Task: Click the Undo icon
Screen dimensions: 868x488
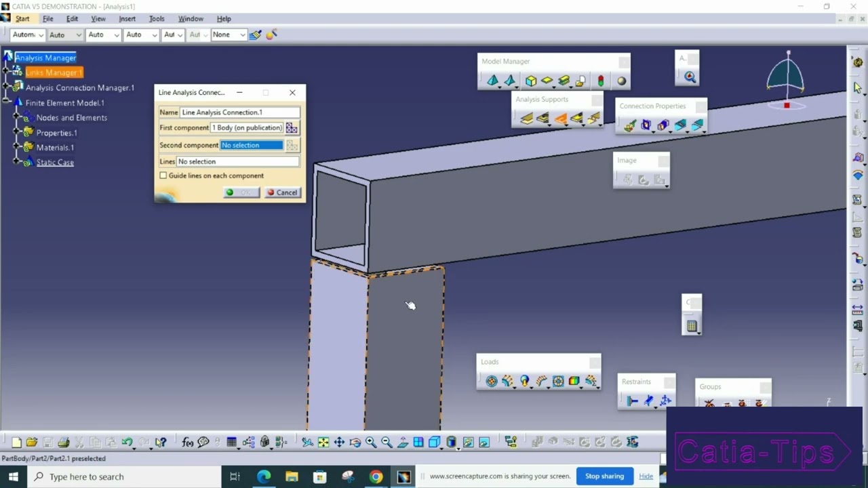Action: point(127,443)
